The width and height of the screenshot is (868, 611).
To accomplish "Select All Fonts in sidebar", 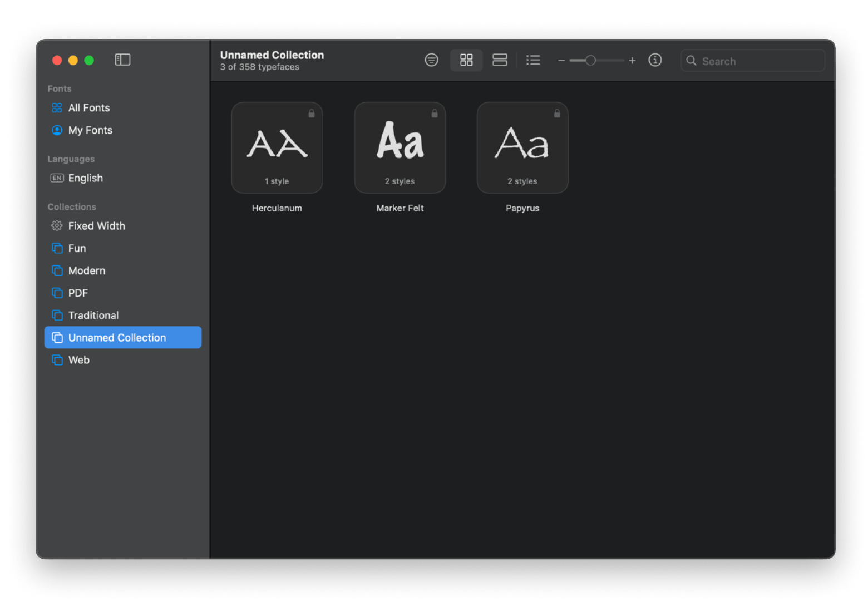I will 89,108.
